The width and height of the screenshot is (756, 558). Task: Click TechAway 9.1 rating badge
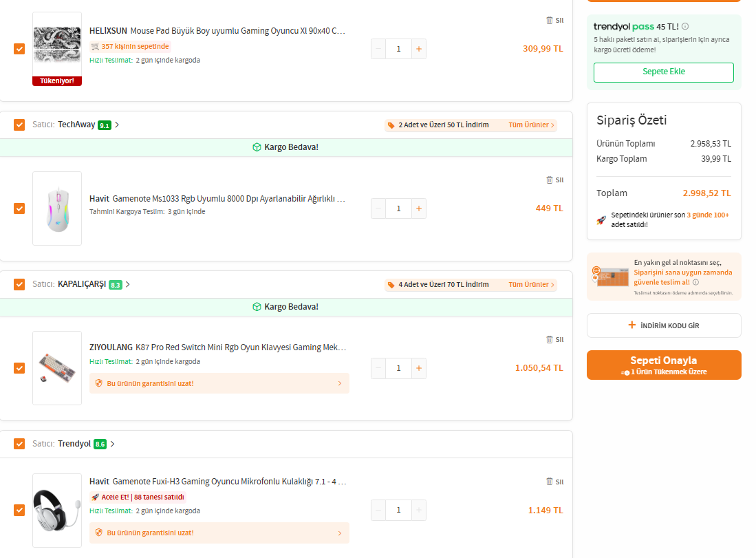104,125
